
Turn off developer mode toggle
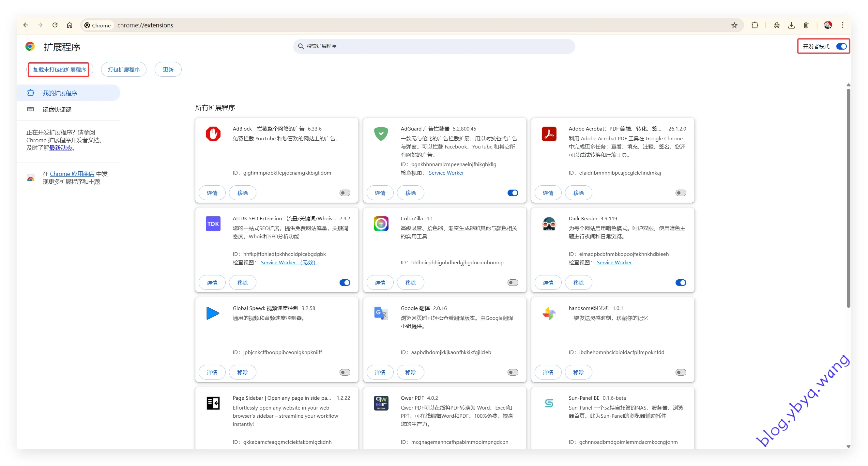(841, 47)
